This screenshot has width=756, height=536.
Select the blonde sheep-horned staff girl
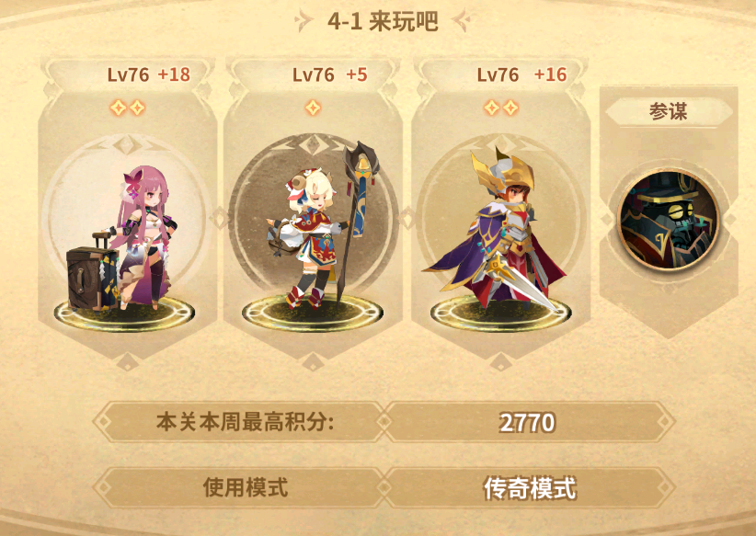(309, 236)
